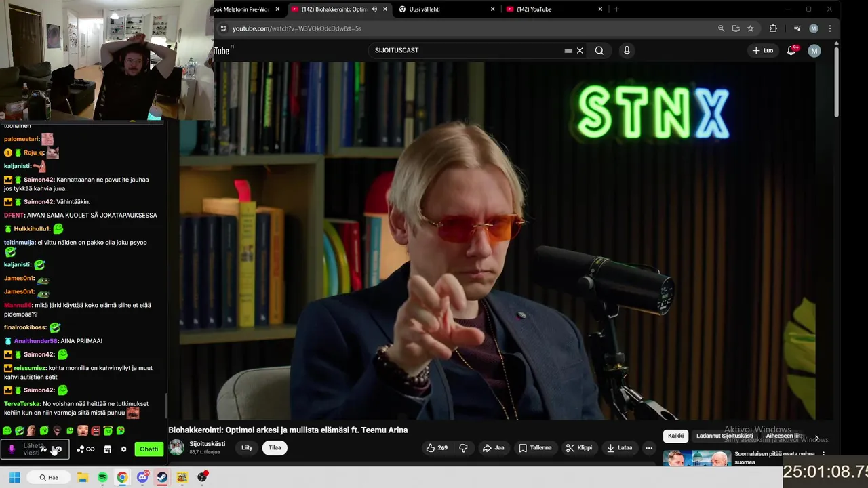Open the Sijoituskästi channel name link

click(x=207, y=444)
